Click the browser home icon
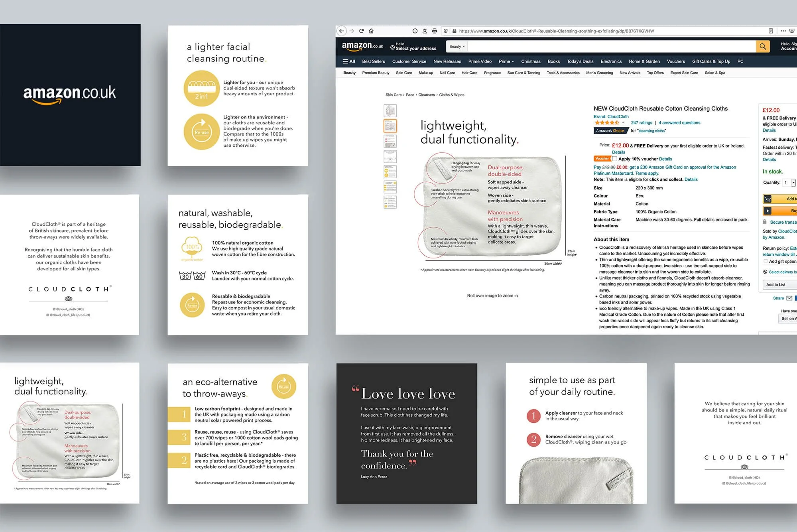 (371, 31)
